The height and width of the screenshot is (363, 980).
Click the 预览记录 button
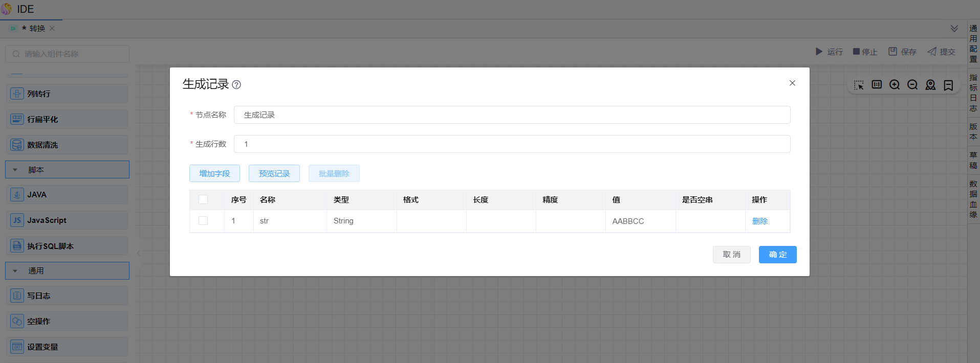point(274,173)
